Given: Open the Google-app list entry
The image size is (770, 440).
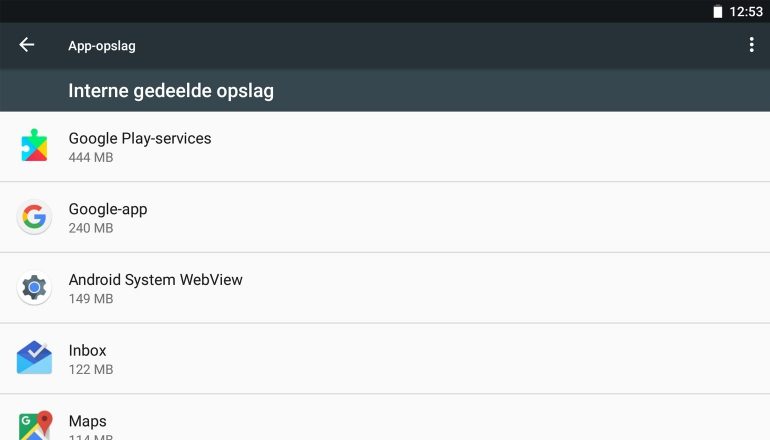Looking at the screenshot, I should pyautogui.click(x=400, y=217).
